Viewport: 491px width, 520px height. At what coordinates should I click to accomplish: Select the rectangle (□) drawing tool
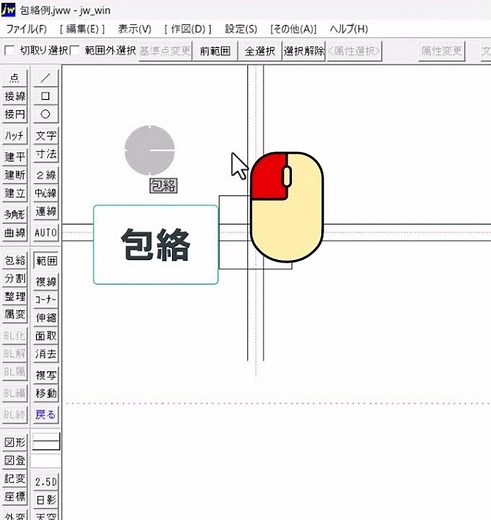pos(46,96)
